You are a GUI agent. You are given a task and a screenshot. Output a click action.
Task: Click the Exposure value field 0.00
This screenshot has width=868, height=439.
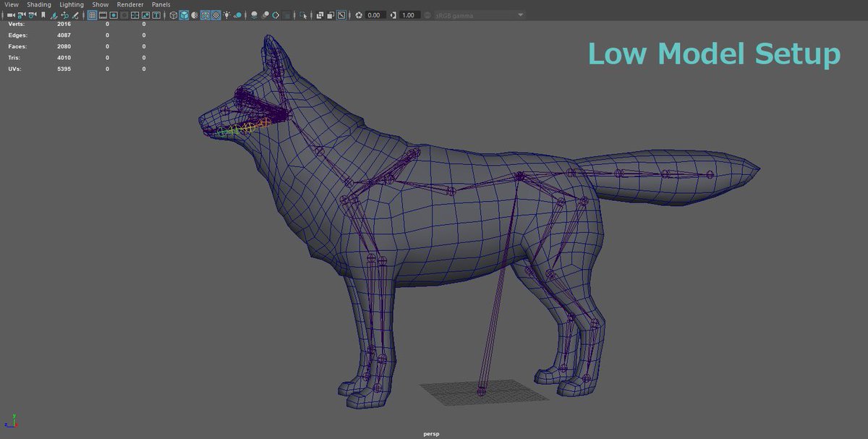(x=374, y=15)
